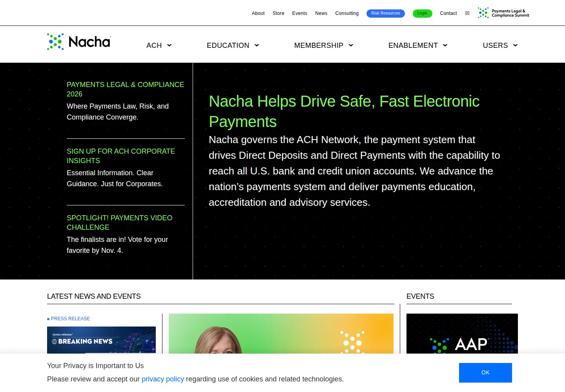
Task: Open Spotlight Payments Video Challenge headline
Action: point(120,223)
